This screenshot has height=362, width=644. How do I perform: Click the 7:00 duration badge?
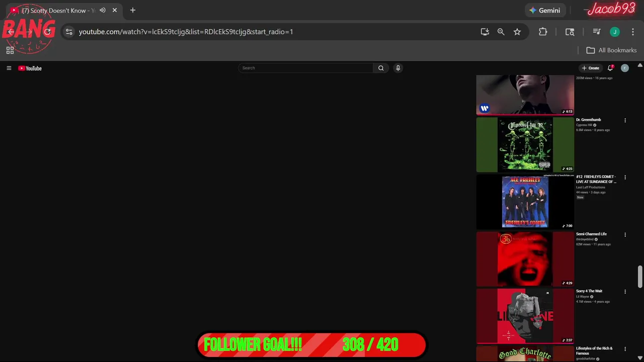tap(568, 226)
